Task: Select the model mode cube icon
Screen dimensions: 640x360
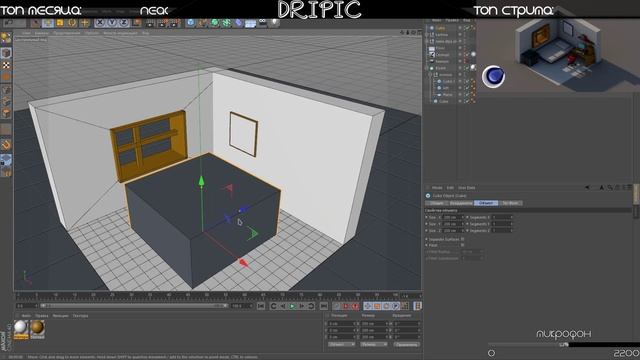Action: tap(6, 53)
